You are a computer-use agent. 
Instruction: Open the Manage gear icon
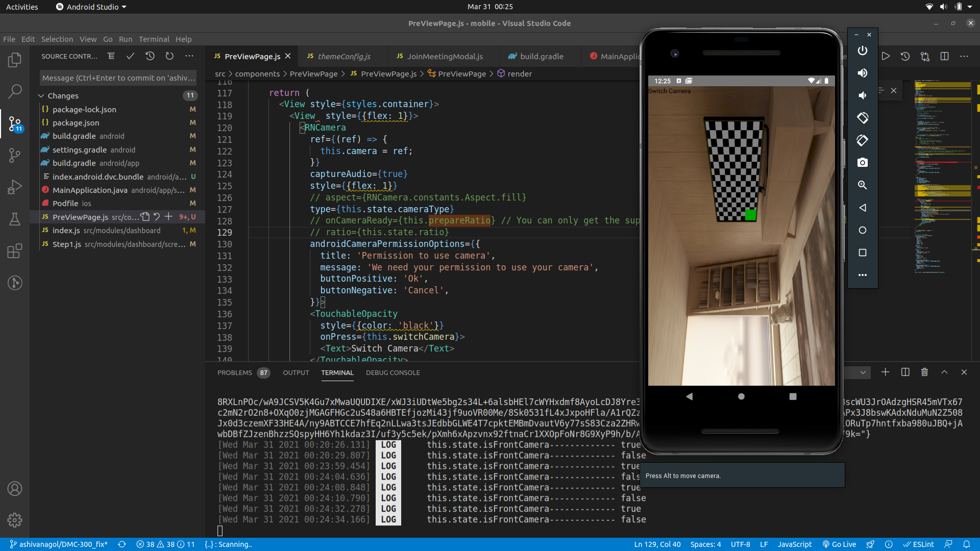(15, 520)
